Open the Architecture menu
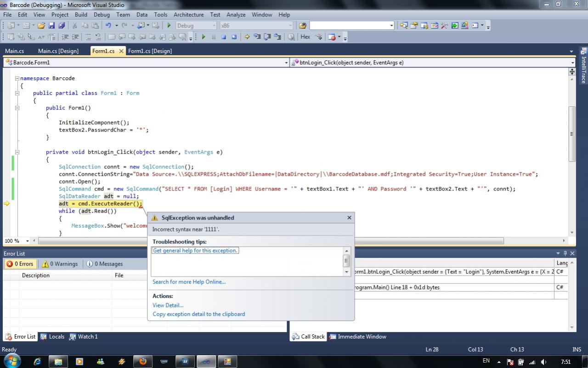The width and height of the screenshot is (588, 368). (x=188, y=15)
